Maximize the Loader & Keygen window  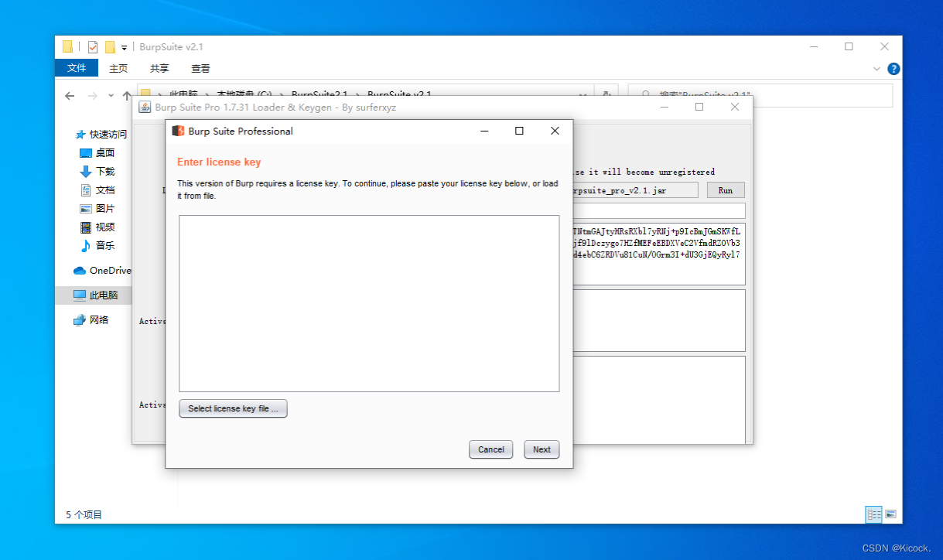click(699, 107)
